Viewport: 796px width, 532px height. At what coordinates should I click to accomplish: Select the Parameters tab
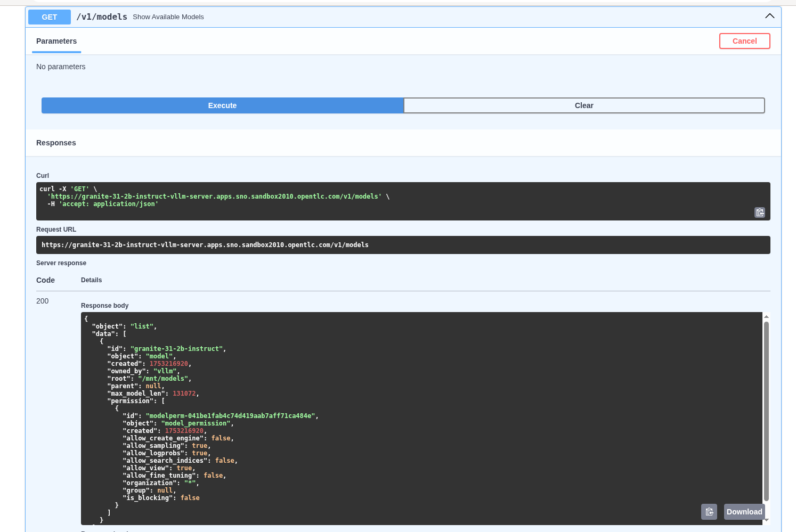[x=56, y=41]
